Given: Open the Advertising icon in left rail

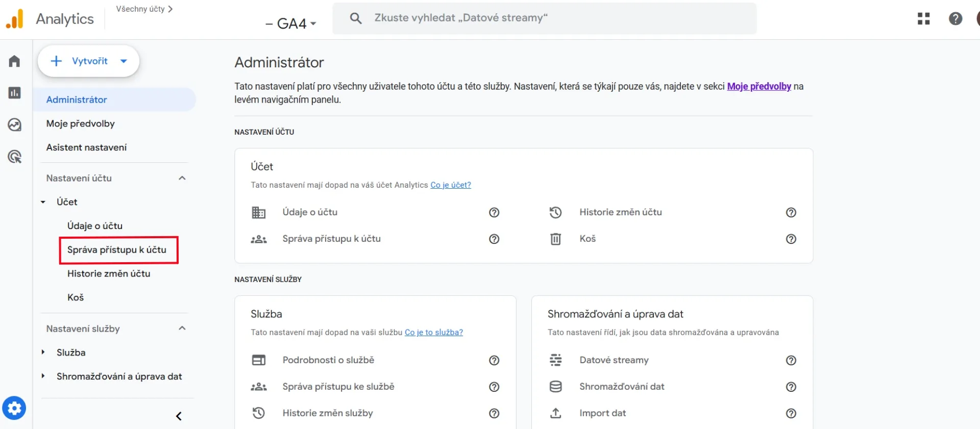Looking at the screenshot, I should click(14, 157).
